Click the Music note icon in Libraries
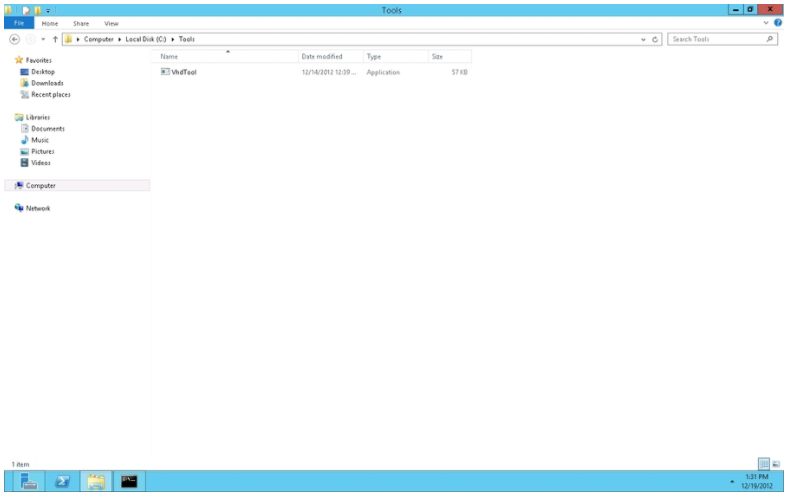 pos(24,140)
